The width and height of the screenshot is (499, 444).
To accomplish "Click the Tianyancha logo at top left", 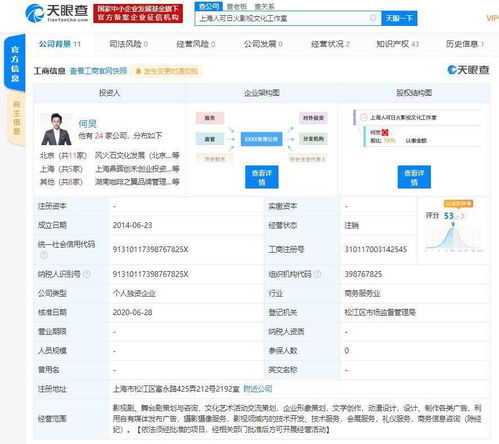I will [x=57, y=13].
